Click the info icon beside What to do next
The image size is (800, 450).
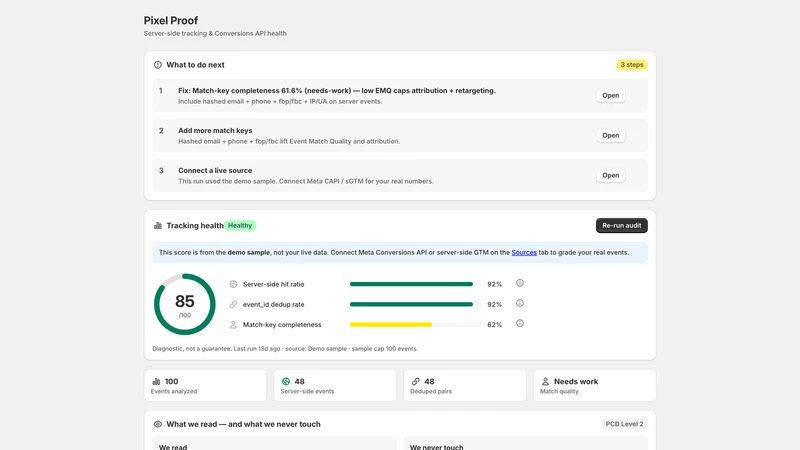(x=158, y=65)
